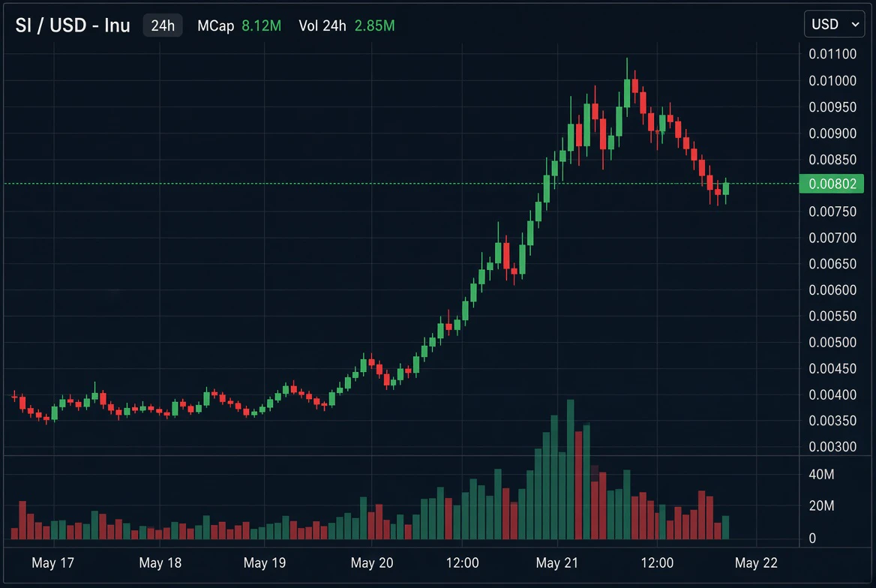Click the 0.00350 price axis label
Screen dimensions: 876x588
tap(832, 420)
